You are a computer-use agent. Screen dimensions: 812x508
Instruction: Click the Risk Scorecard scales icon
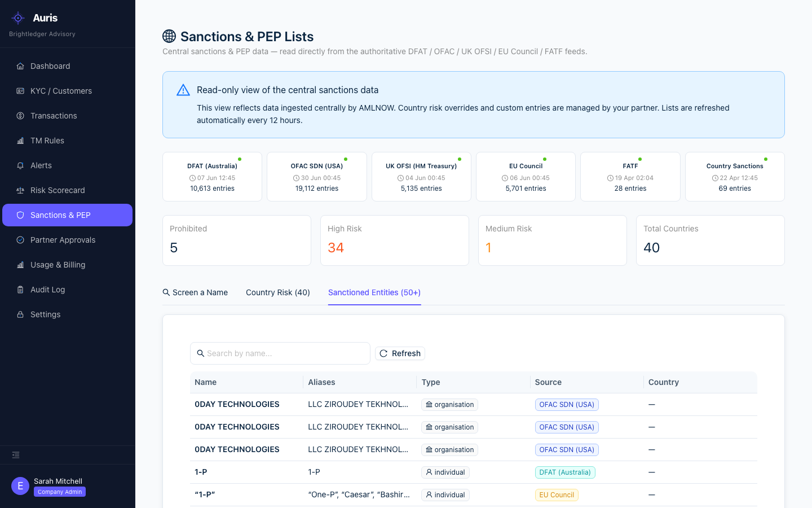20,190
